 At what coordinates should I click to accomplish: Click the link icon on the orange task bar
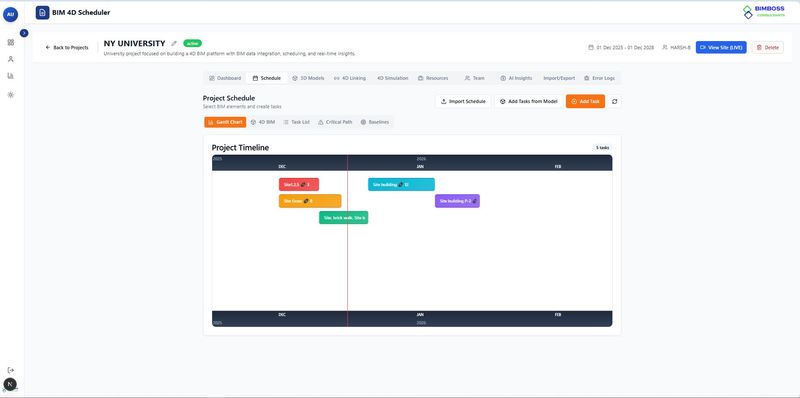(306, 201)
